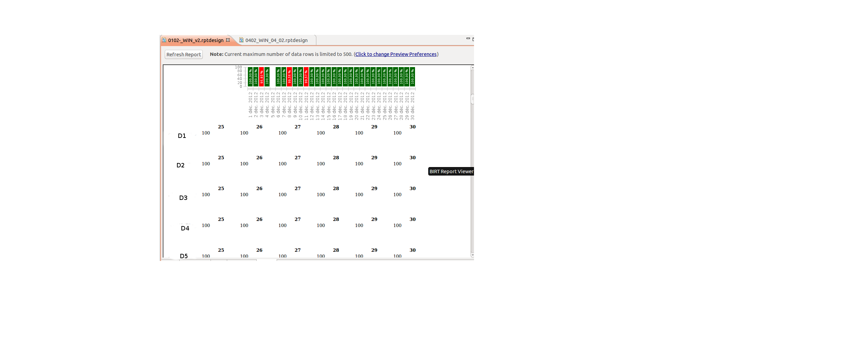The width and height of the screenshot is (868, 347).
Task: Click the bold 28 header in D3 row
Action: pos(336,188)
